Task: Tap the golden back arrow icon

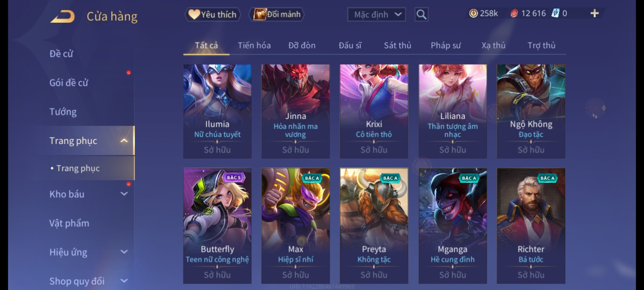Action: tap(62, 16)
